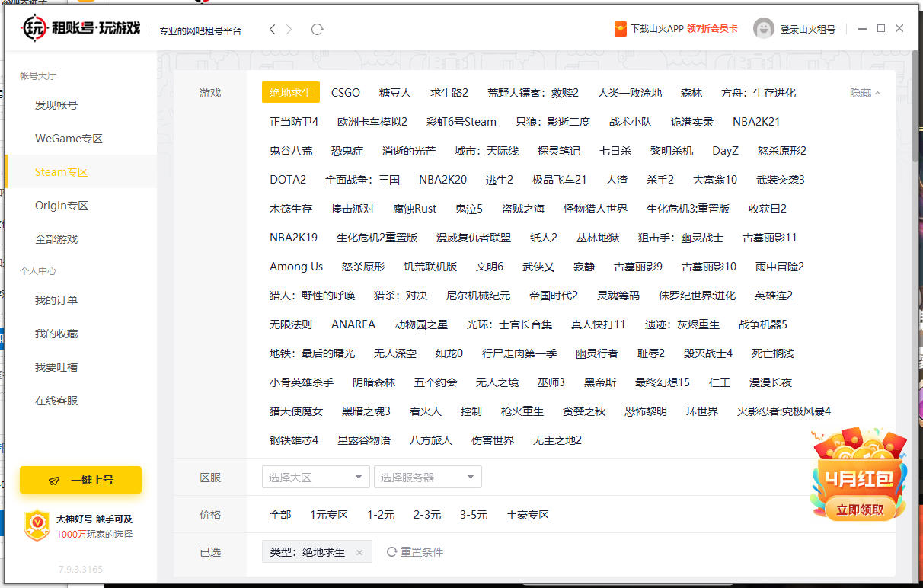Select the 3-5元 price filter
The width and height of the screenshot is (923, 588).
pos(474,515)
